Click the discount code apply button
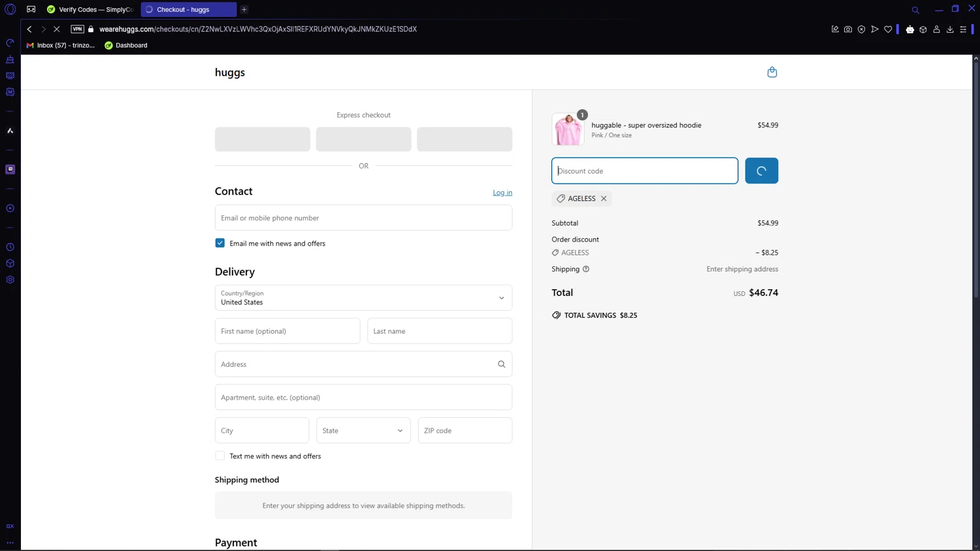 point(762,170)
